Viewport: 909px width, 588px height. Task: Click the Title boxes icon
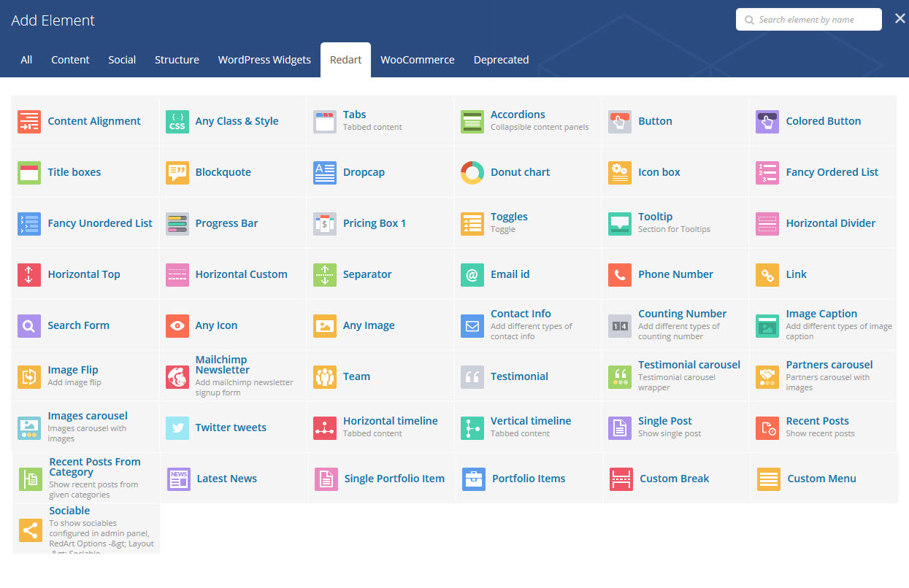click(x=29, y=173)
